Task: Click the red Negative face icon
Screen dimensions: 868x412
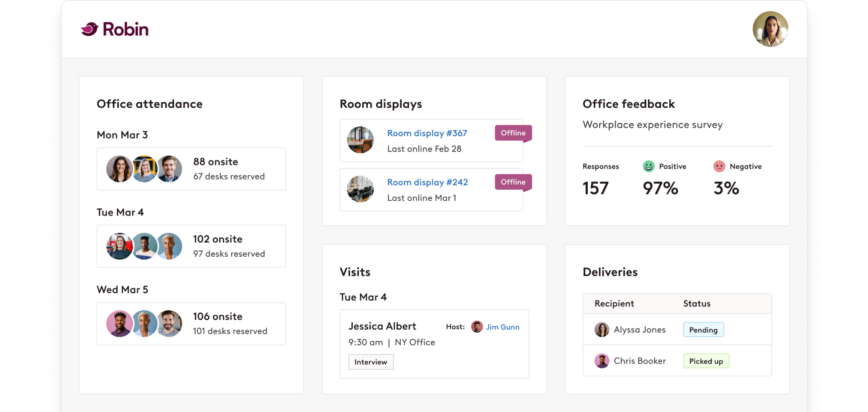Action: pyautogui.click(x=719, y=166)
